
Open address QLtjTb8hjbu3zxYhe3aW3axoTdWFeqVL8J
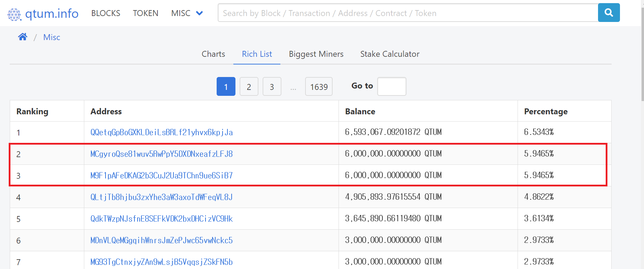162,197
